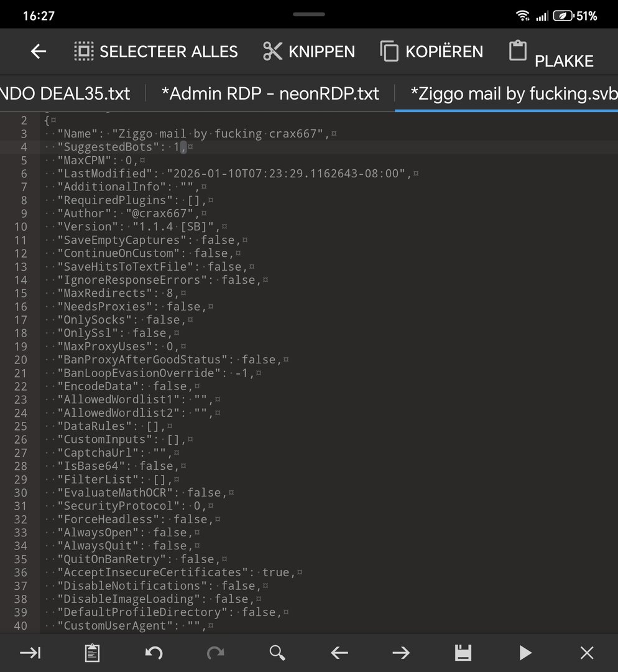Tap the play triangle icon in bottom bar
This screenshot has width=618, height=672.
coord(525,652)
